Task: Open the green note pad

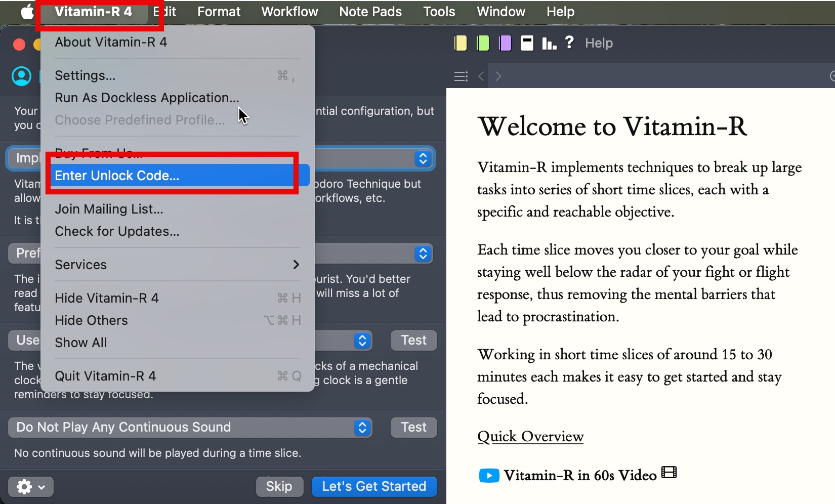Action: (483, 44)
